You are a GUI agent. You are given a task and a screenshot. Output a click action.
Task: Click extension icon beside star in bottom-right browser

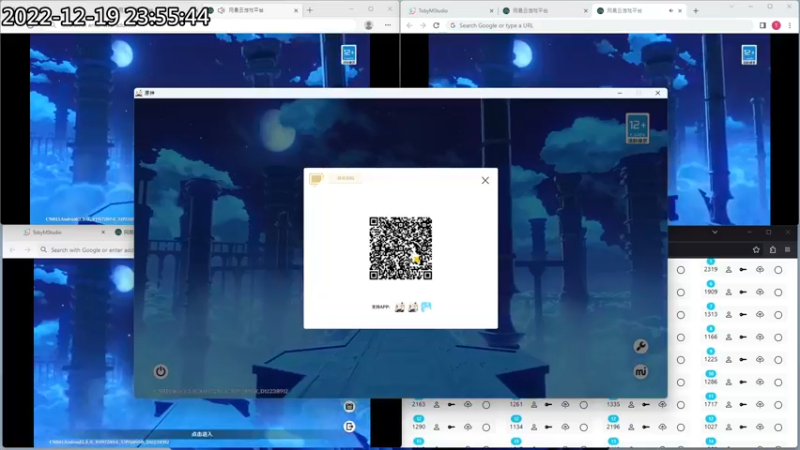click(773, 249)
